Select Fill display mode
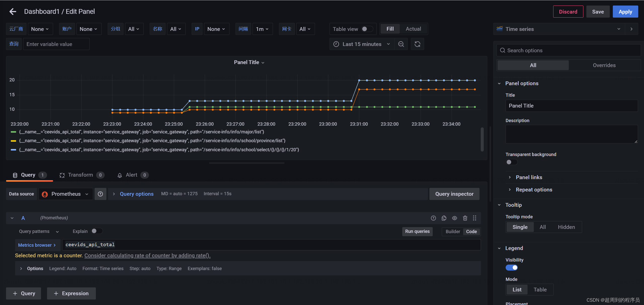The width and height of the screenshot is (644, 305). coord(390,29)
